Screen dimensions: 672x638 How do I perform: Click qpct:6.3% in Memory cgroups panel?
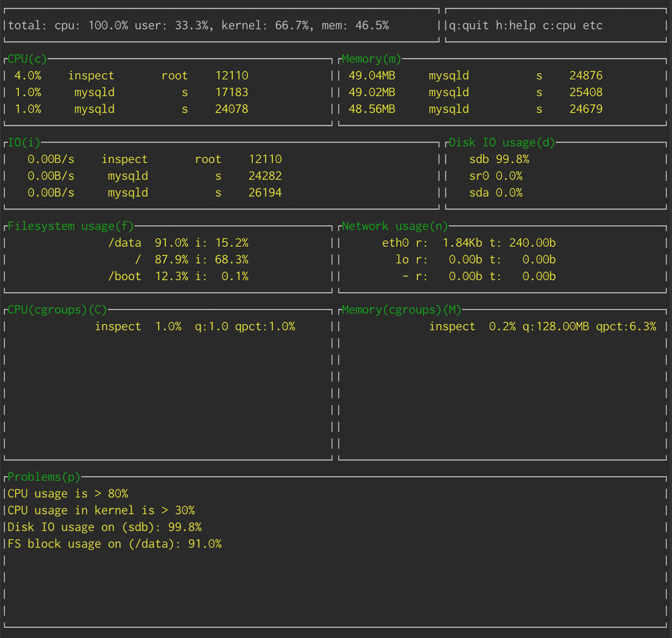point(626,327)
